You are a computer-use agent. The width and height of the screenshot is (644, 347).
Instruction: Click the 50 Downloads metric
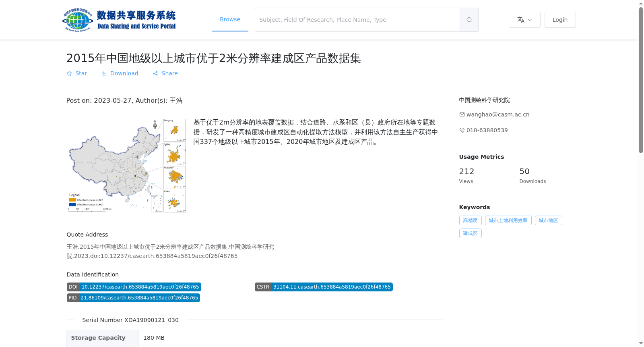[x=533, y=176]
